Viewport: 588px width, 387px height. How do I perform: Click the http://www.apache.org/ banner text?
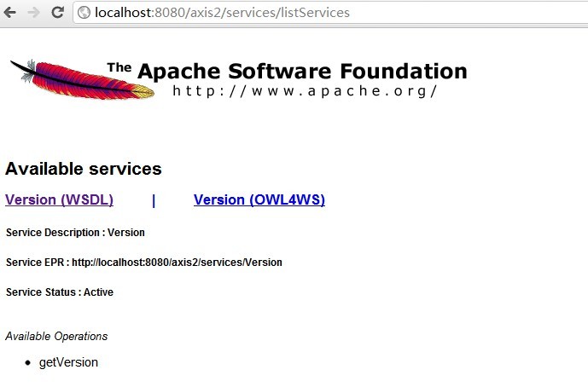305,91
